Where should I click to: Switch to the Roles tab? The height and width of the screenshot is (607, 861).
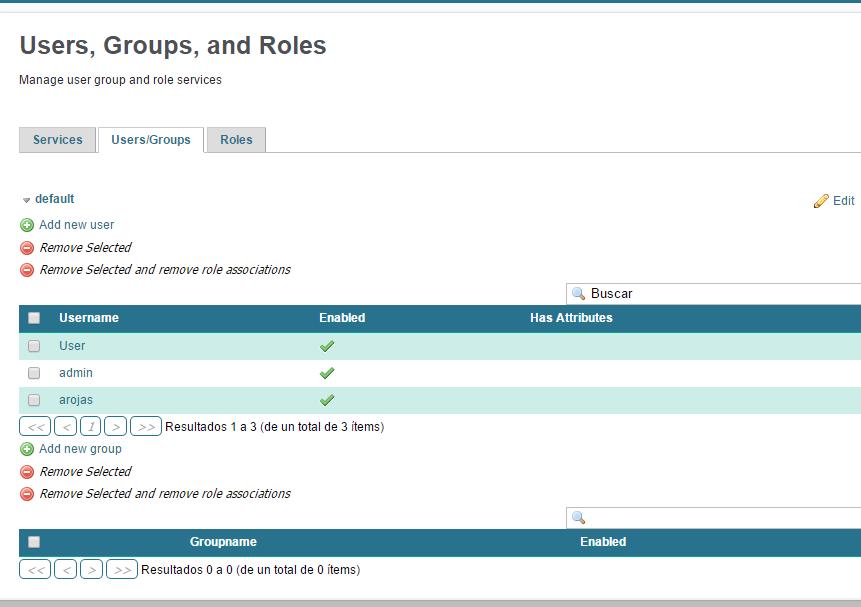[236, 140]
